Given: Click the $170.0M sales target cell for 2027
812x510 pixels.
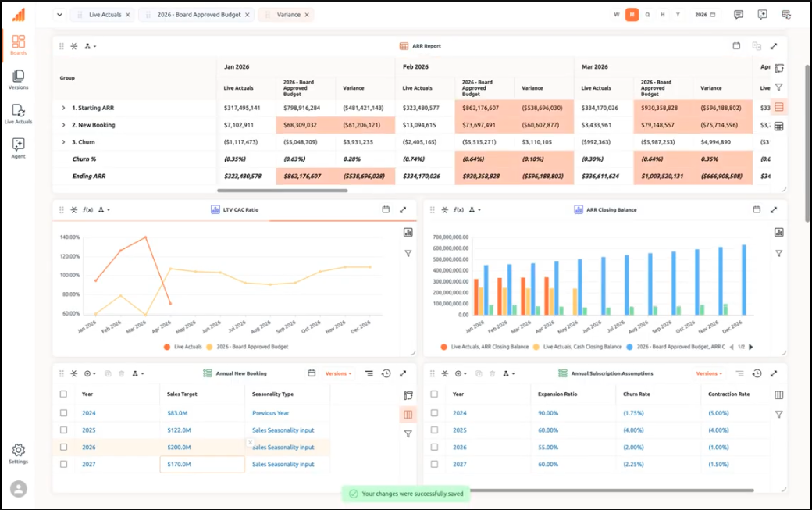Looking at the screenshot, I should point(202,464).
